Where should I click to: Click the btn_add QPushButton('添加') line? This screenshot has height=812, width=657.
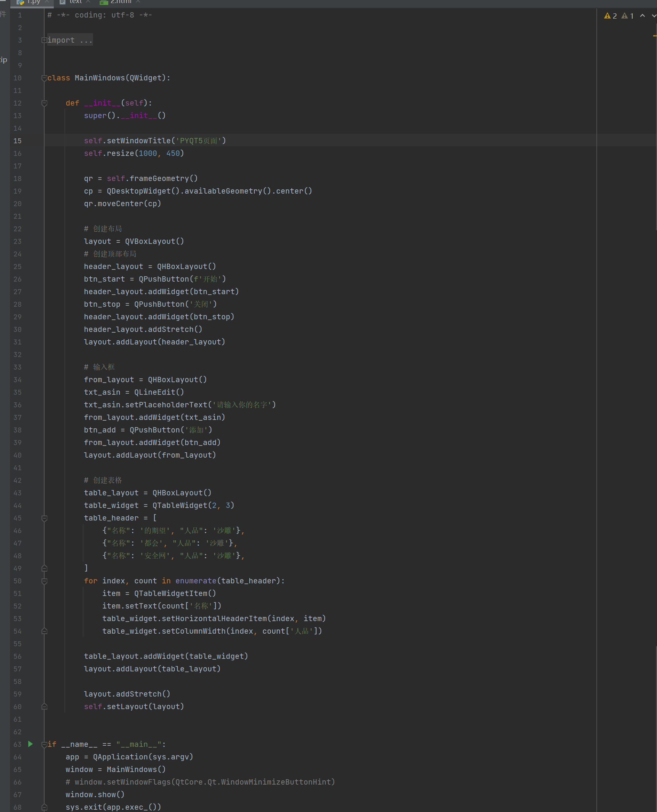(148, 430)
